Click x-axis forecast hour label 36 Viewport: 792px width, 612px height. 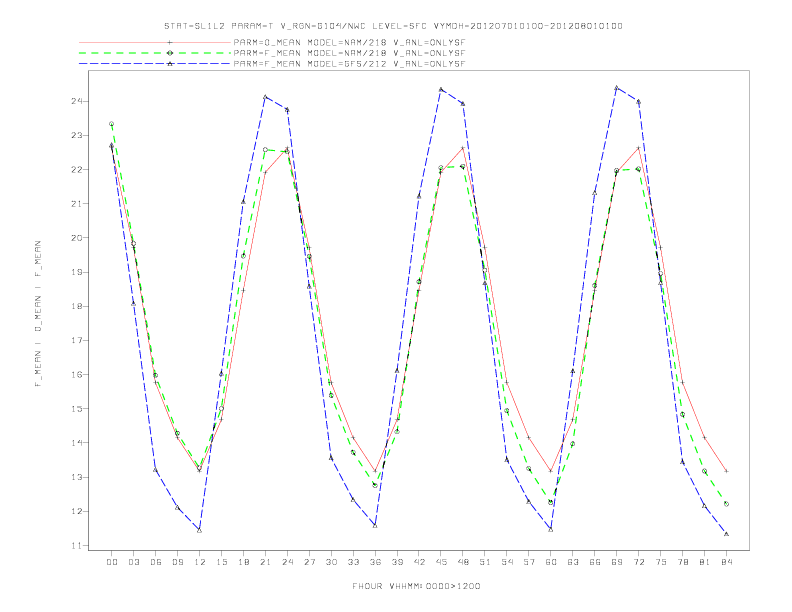(375, 562)
